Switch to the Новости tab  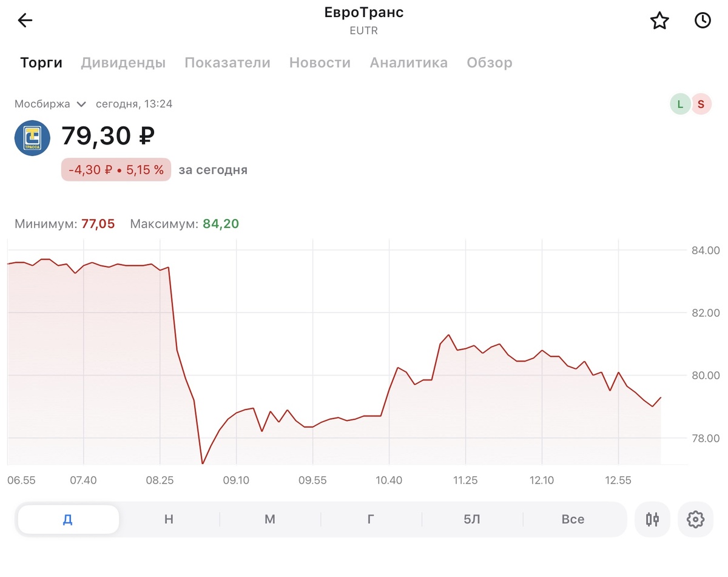[x=320, y=62]
